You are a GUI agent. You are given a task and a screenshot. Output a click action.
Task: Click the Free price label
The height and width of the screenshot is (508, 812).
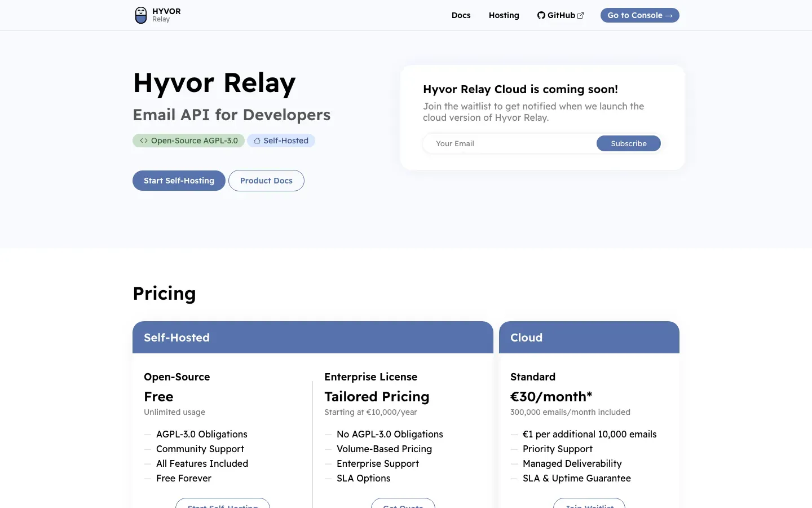point(158,397)
